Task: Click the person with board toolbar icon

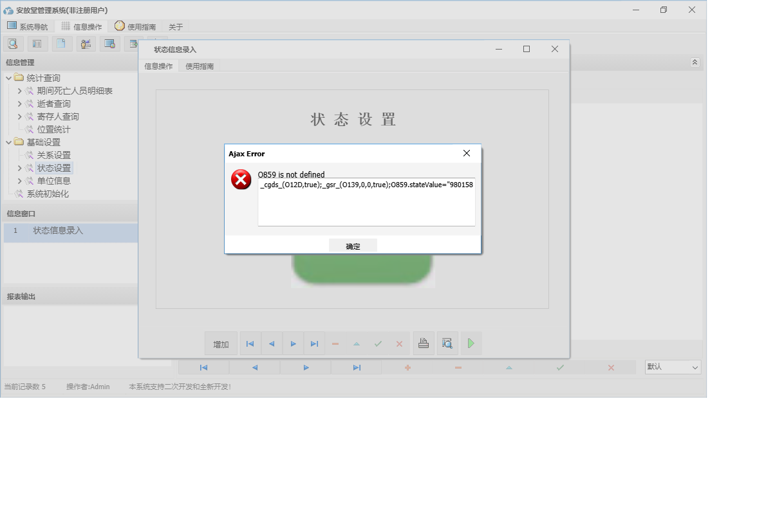Action: (x=86, y=44)
